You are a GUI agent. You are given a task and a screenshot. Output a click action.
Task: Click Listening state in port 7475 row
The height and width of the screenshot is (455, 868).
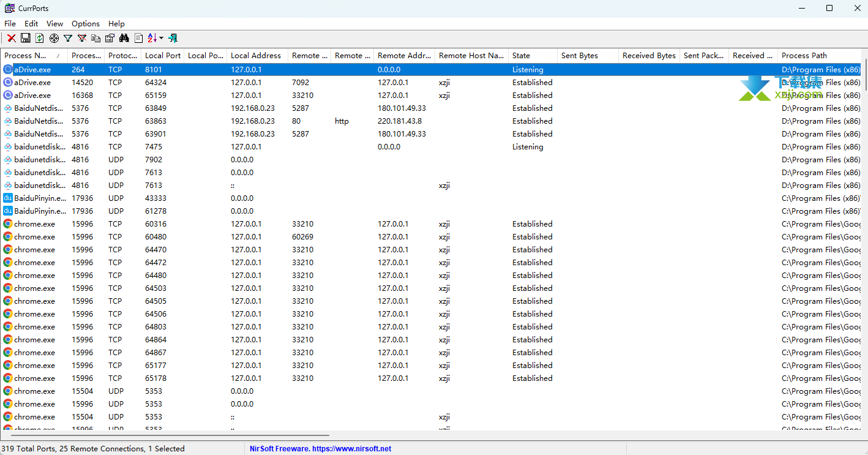pyautogui.click(x=528, y=146)
